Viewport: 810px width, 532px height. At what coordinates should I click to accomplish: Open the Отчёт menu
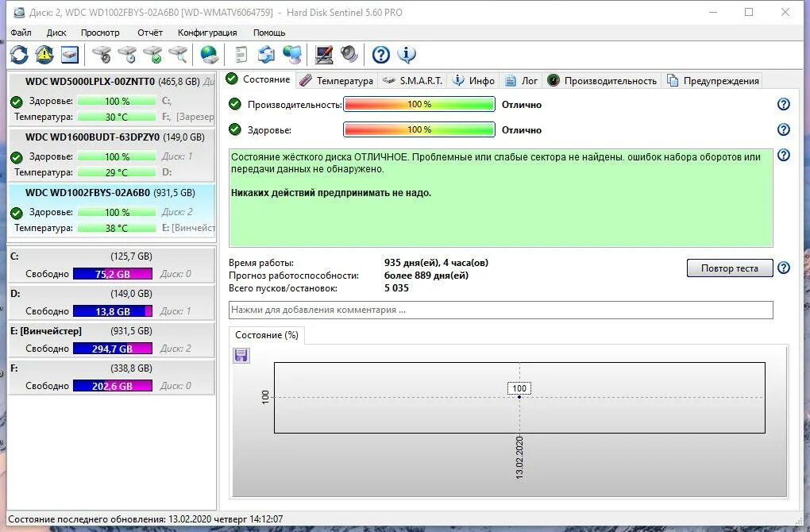coord(150,33)
